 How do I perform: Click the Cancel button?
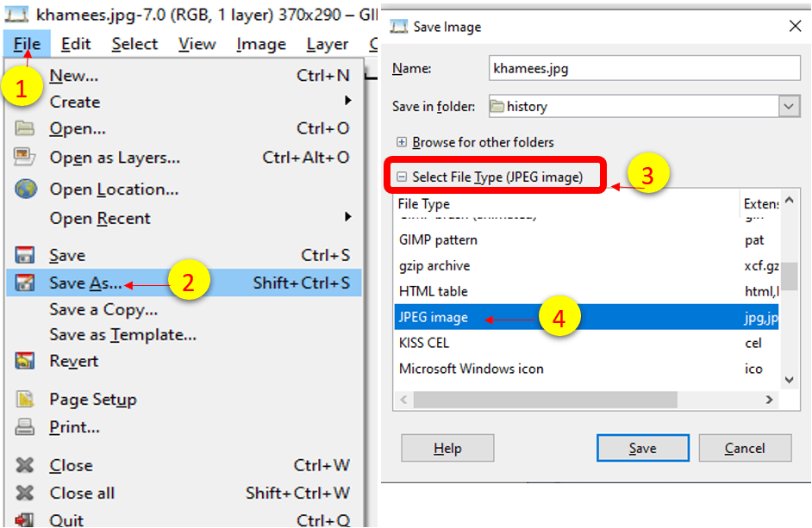click(x=745, y=448)
